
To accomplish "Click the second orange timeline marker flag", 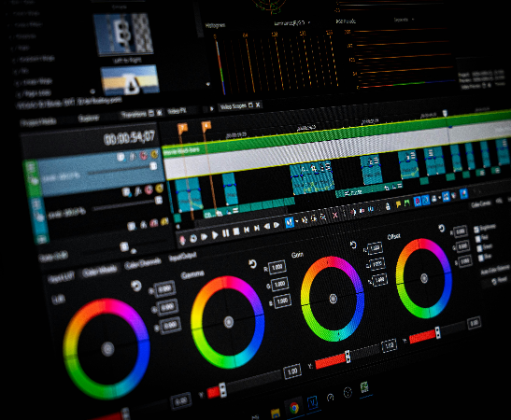I will 206,126.
